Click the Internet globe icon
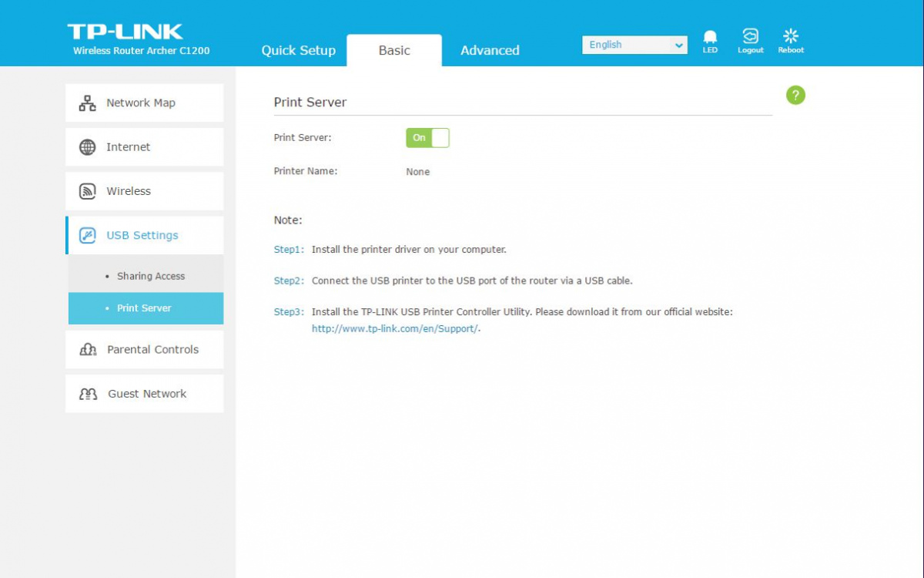This screenshot has width=924, height=578. (x=88, y=147)
